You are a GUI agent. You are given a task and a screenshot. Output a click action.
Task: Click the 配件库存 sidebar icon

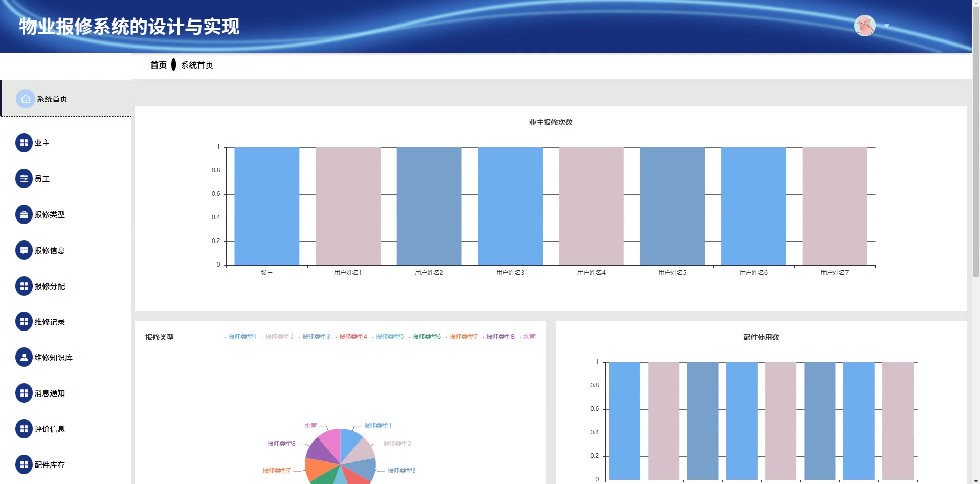[24, 465]
